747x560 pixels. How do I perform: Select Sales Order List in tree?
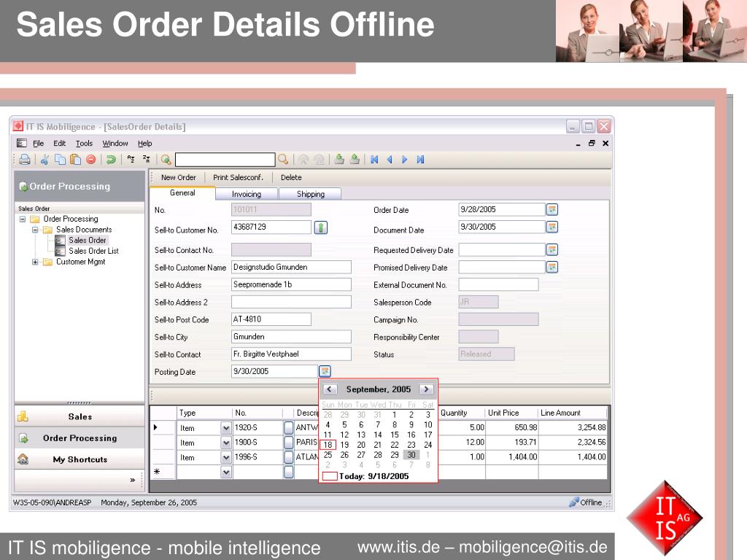point(93,251)
